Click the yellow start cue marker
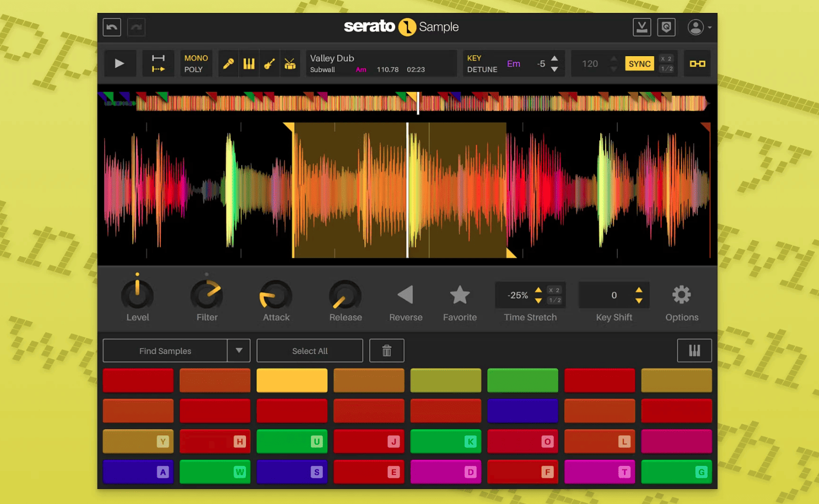Screen dimensions: 819x504 pos(289,126)
